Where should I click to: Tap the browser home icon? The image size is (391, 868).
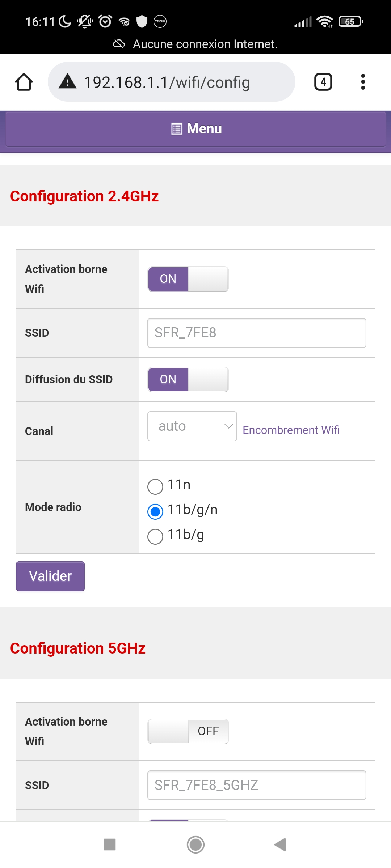click(x=24, y=82)
